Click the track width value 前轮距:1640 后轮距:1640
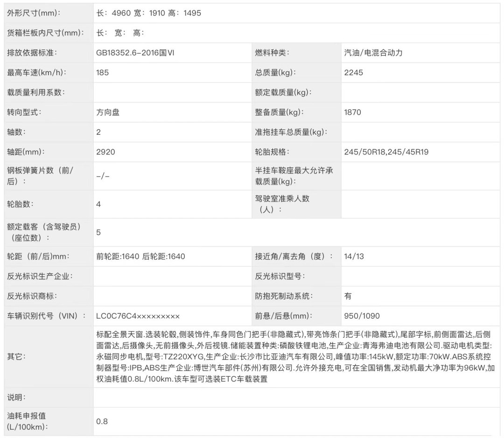Image resolution: width=504 pixels, height=438 pixels. tap(140, 256)
